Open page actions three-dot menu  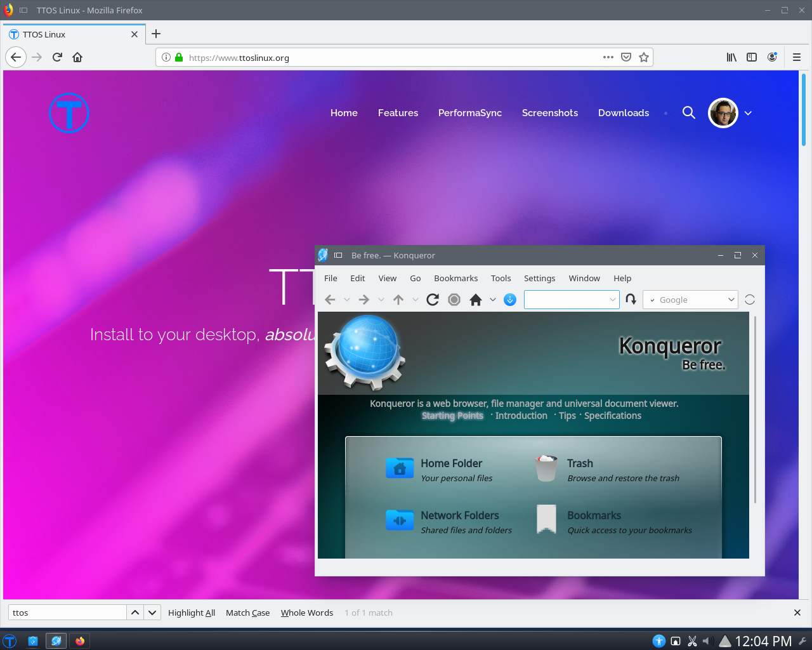608,57
